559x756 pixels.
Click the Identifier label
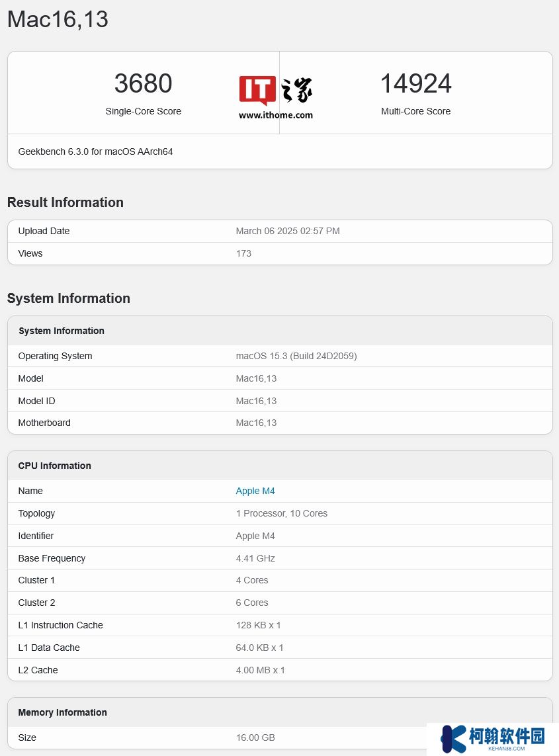pyautogui.click(x=36, y=536)
